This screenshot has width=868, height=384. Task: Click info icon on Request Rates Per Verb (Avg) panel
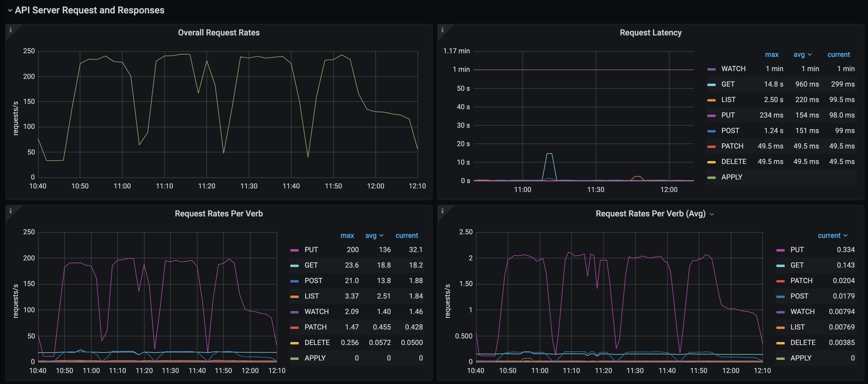point(442,211)
